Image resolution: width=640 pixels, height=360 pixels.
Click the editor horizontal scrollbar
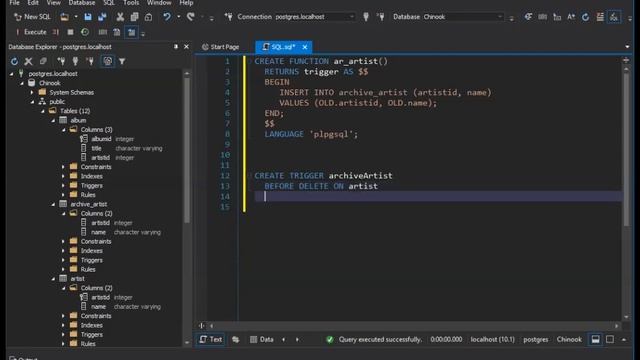click(x=414, y=326)
